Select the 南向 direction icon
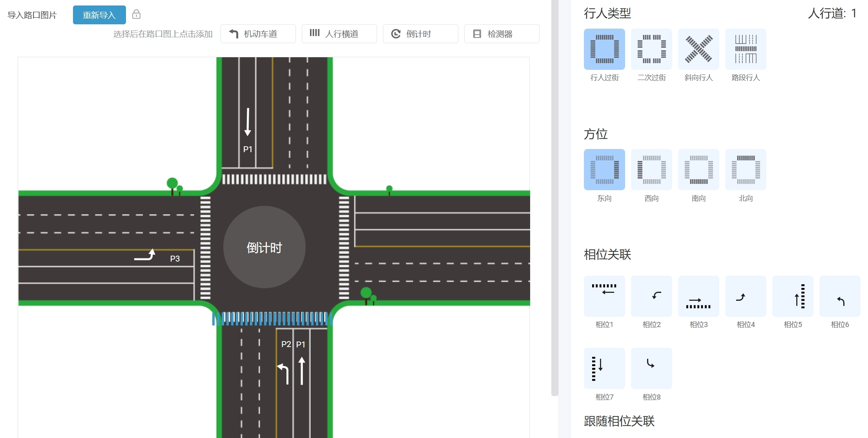Image resolution: width=868 pixels, height=438 pixels. 698,169
